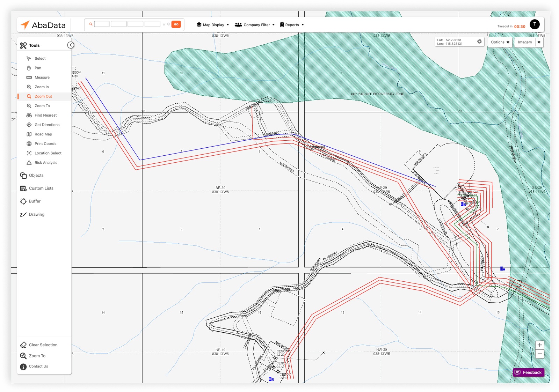
Task: Expand the Map Display dropdown
Action: [213, 25]
